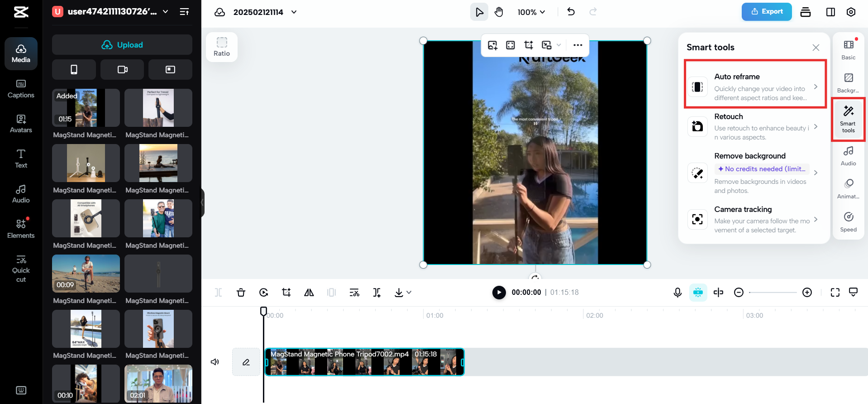This screenshot has width=868, height=404.
Task: Switch to the Background tab
Action: tap(848, 83)
